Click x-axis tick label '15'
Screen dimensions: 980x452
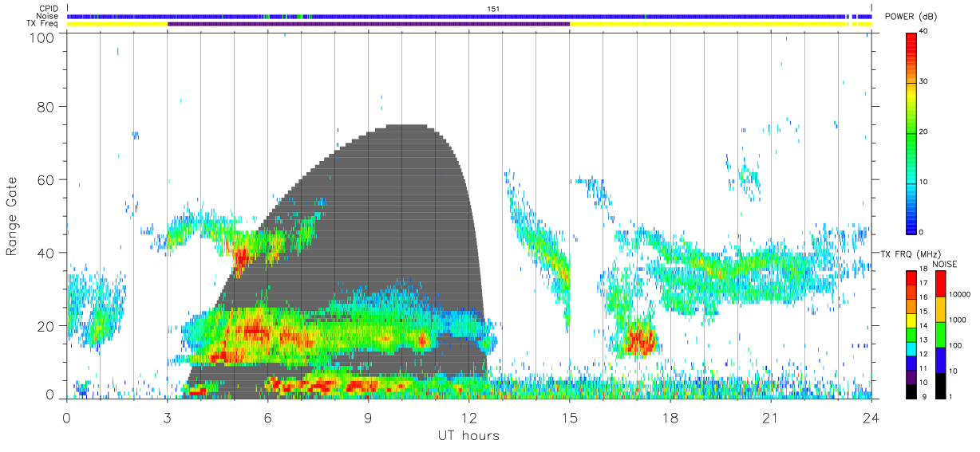[x=569, y=417]
